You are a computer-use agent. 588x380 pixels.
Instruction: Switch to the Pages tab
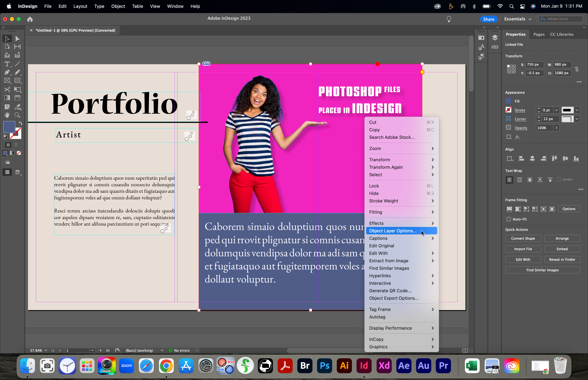[x=539, y=34]
